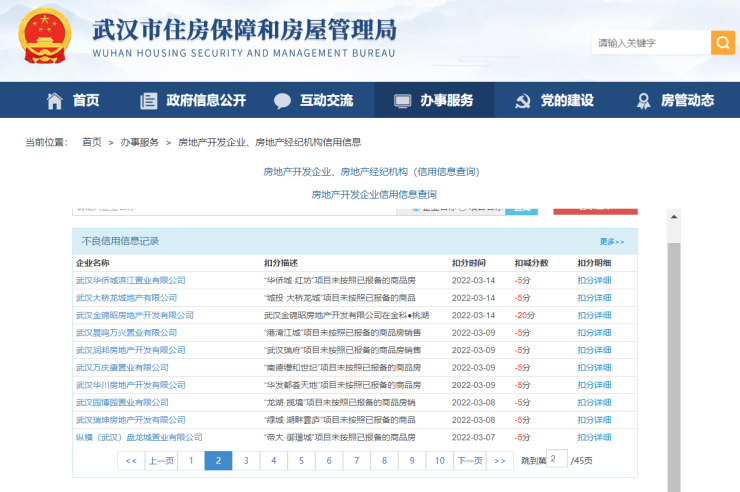The image size is (740, 492).
Task: Click the speech bubble icon beside 互动交流
Action: (x=282, y=100)
